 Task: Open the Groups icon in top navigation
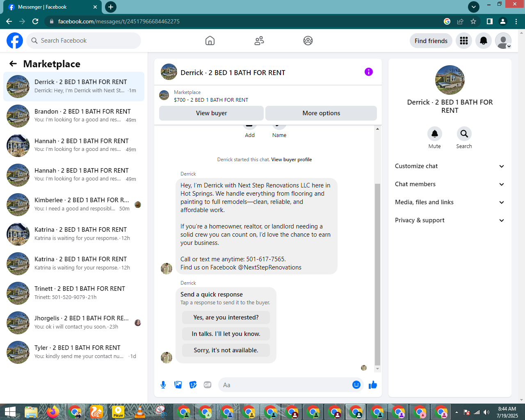click(x=308, y=41)
